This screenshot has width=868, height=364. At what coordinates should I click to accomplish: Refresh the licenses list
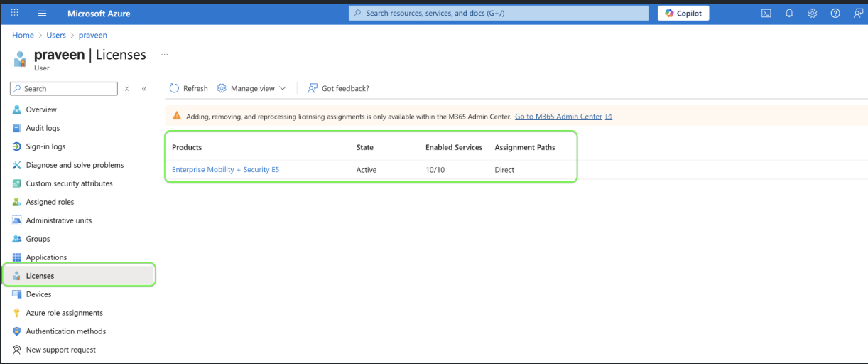tap(188, 88)
